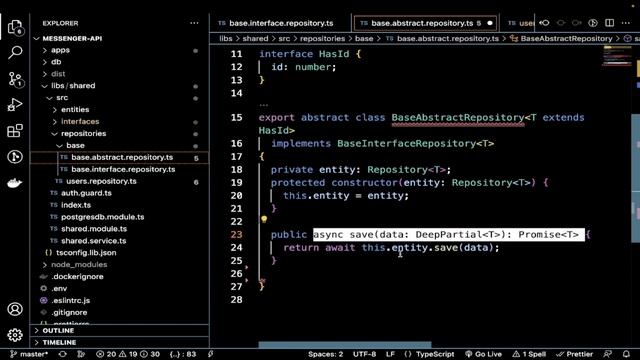Open Explorer views and more actions menu
Viewport: 640px width, 360px height.
tap(194, 23)
